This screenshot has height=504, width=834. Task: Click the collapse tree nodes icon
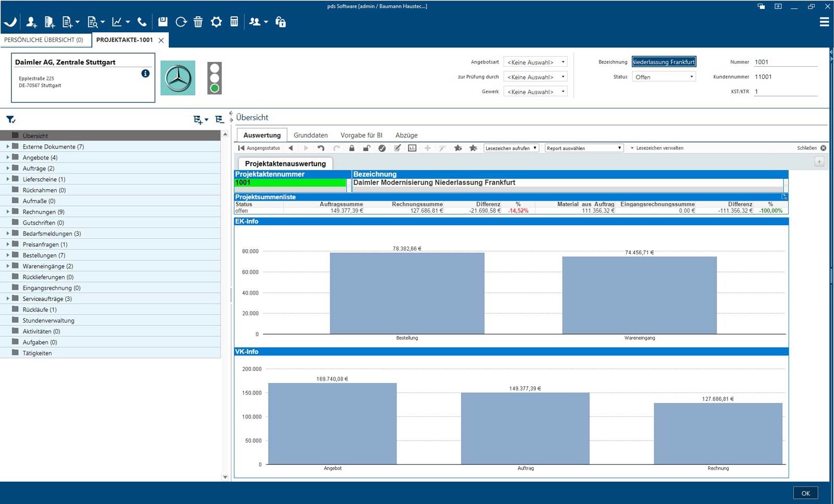point(219,119)
